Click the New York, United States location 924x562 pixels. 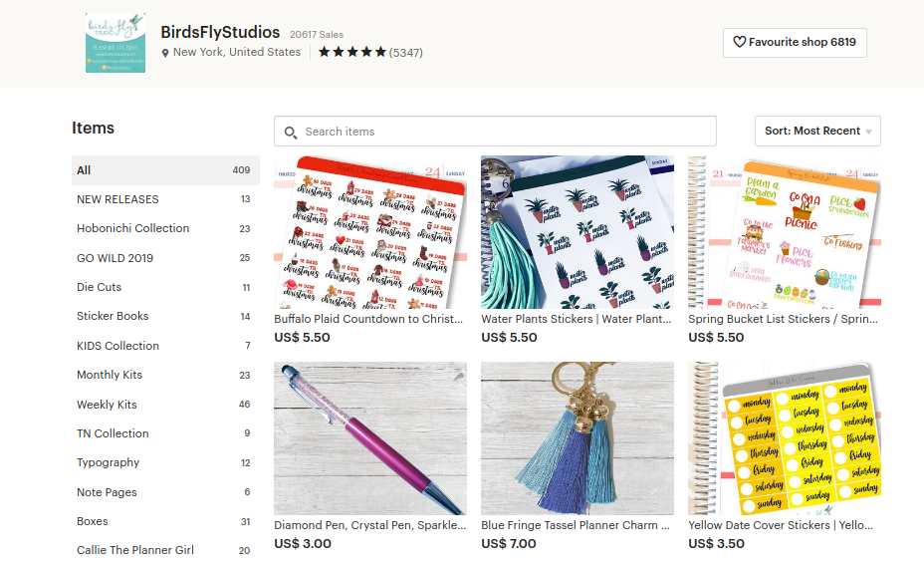[237, 52]
